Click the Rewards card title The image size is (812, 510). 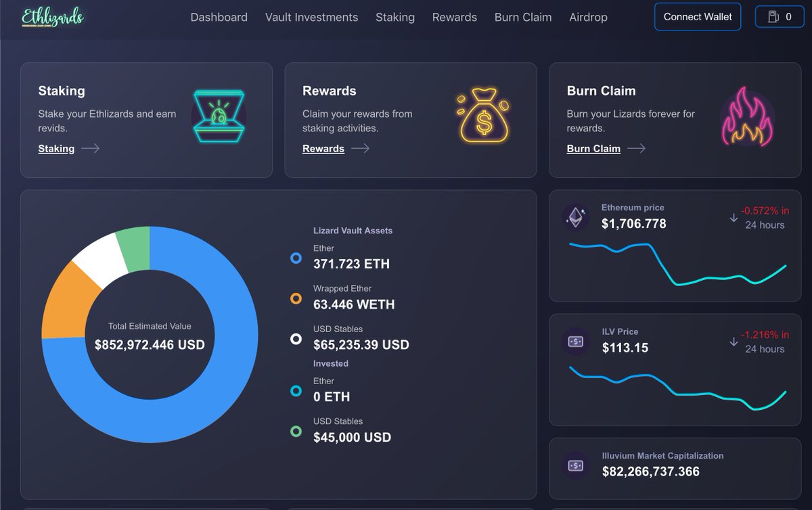(x=330, y=91)
